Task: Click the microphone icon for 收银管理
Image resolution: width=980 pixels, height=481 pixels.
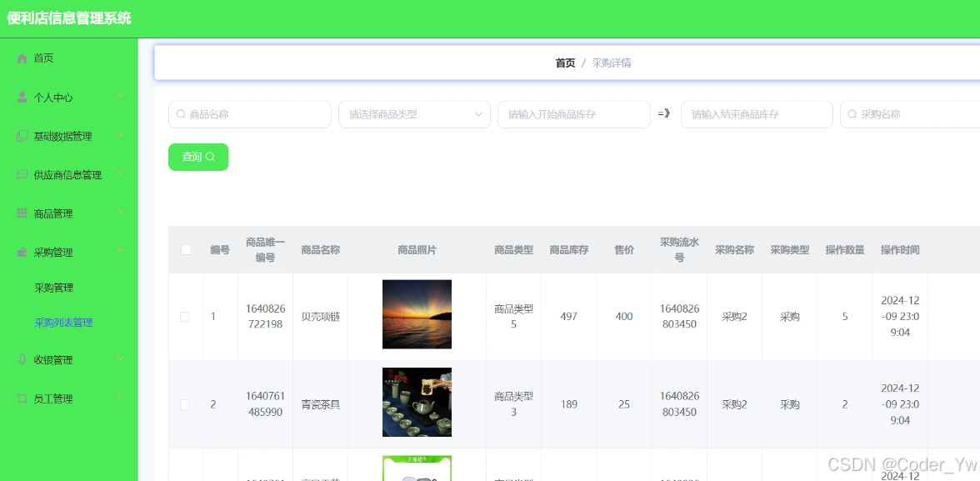Action: click(x=22, y=359)
